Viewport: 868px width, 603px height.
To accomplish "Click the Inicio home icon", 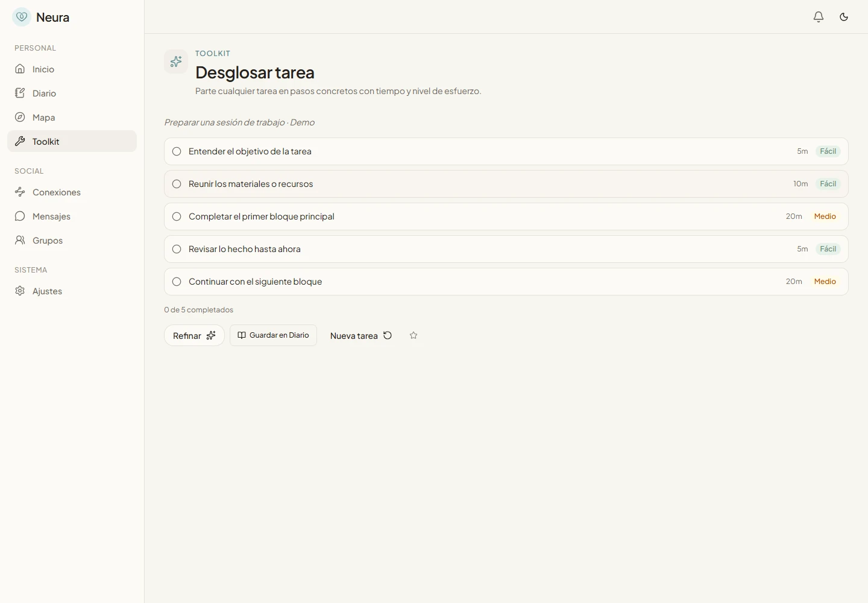I will [x=20, y=69].
